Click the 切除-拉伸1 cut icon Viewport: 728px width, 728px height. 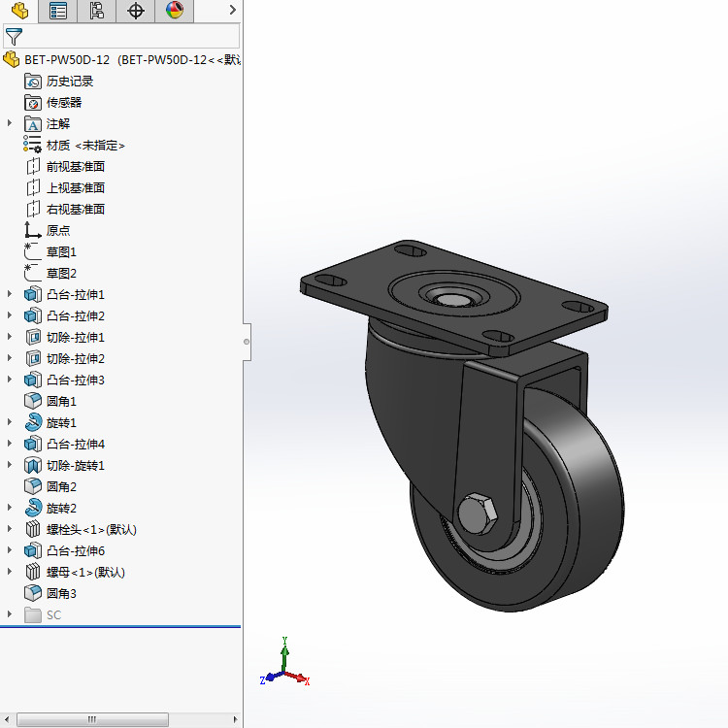click(33, 337)
